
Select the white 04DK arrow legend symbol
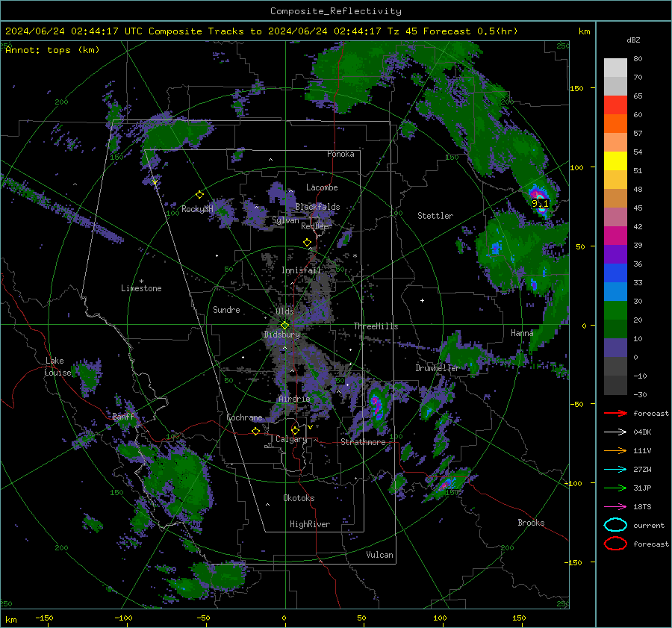615,432
